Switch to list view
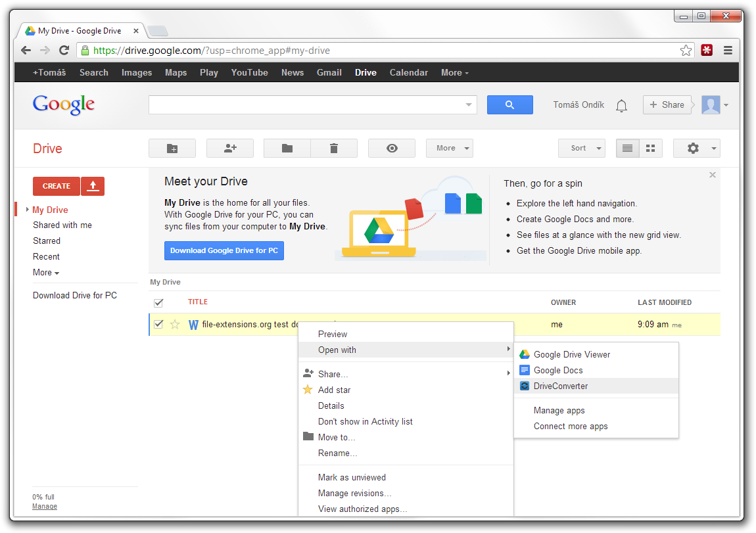The height and width of the screenshot is (533, 756). (627, 149)
